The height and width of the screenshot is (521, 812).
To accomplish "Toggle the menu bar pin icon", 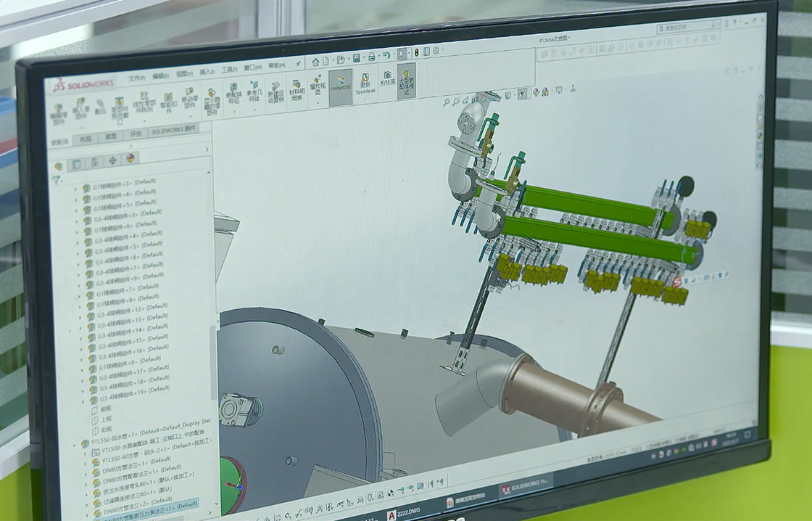I will coord(299,64).
